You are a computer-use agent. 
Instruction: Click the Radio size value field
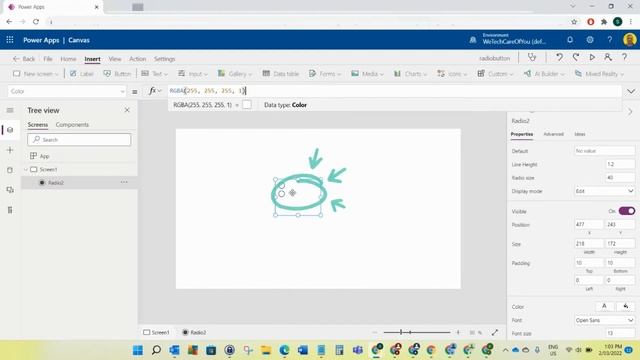(x=620, y=178)
